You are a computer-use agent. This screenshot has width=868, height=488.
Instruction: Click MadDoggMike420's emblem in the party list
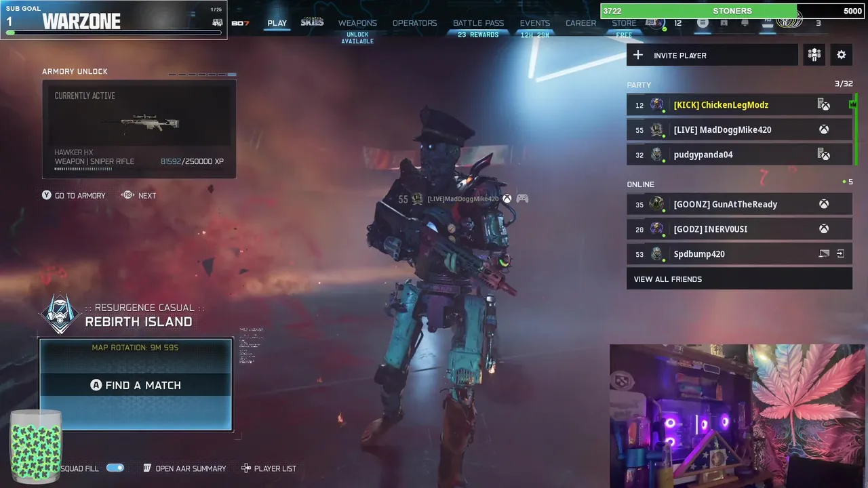[x=656, y=129]
